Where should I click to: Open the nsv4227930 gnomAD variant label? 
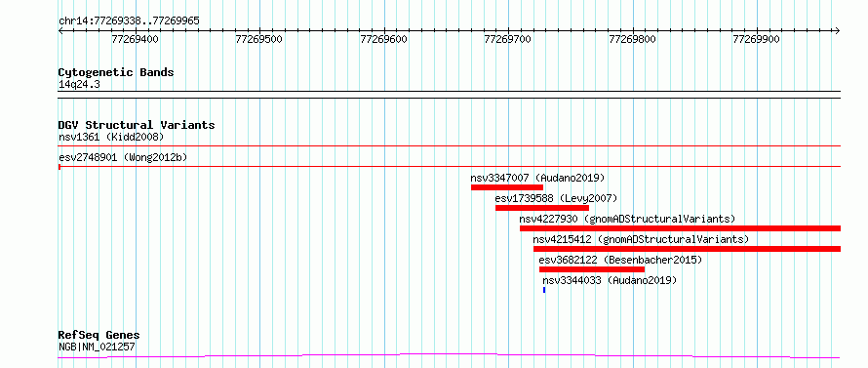pos(627,219)
